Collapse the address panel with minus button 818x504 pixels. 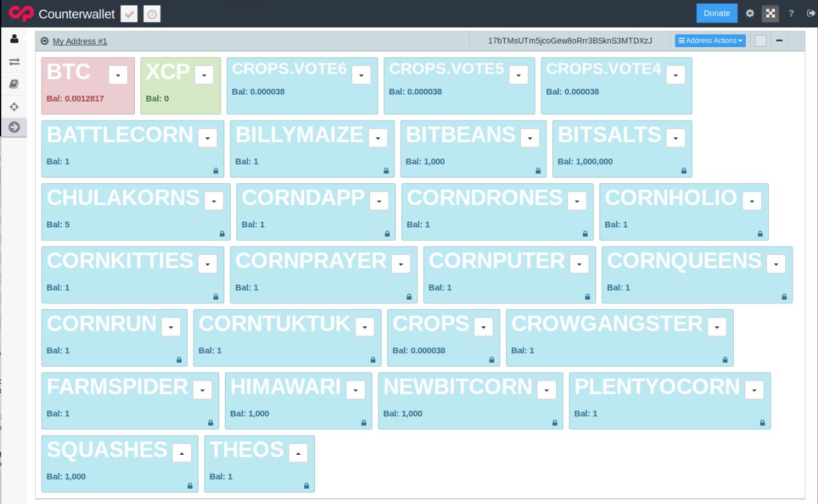(x=779, y=41)
